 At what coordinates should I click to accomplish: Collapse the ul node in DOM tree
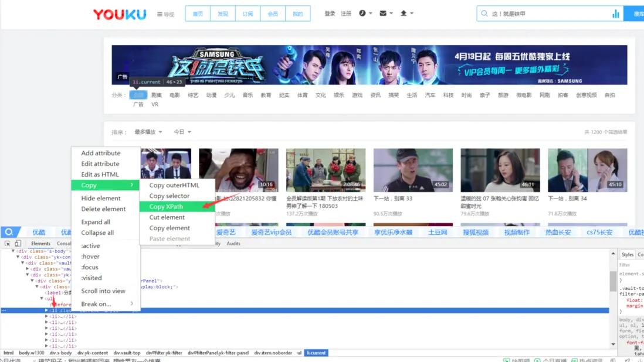pos(42,299)
